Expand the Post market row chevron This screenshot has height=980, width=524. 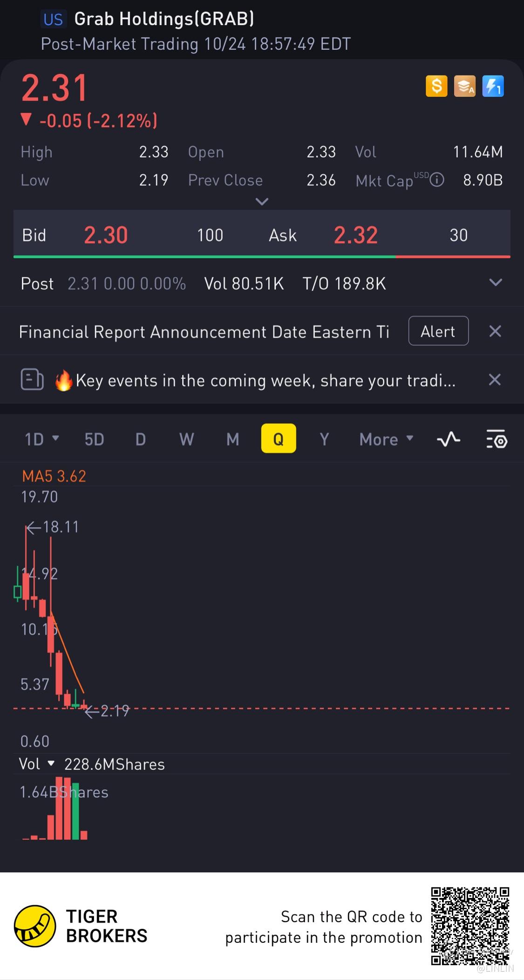(496, 282)
